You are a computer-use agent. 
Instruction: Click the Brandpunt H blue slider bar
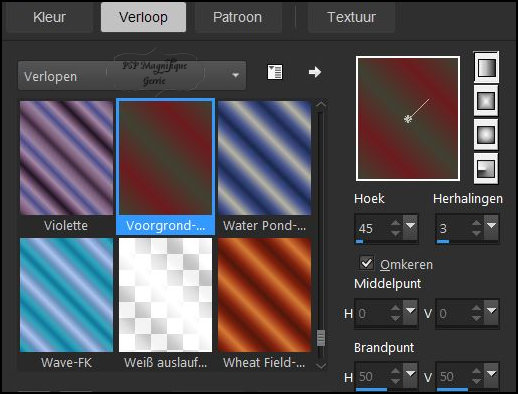click(371, 389)
